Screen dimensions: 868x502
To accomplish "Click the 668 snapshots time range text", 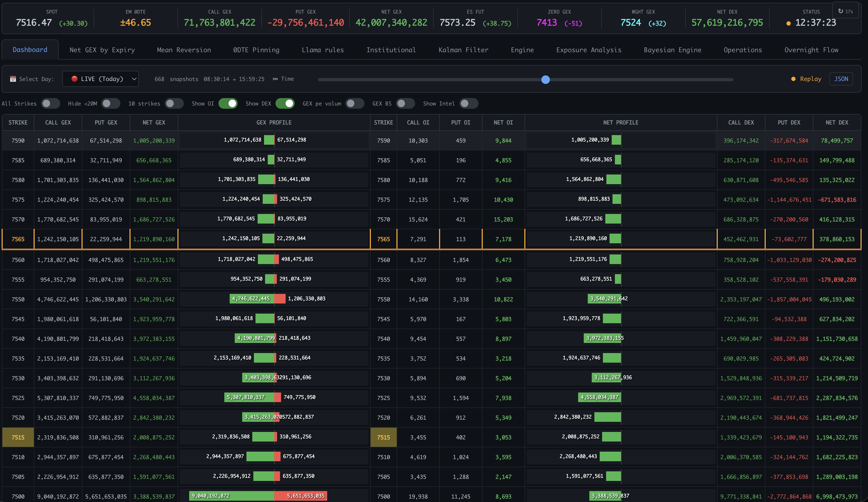I will tap(209, 79).
